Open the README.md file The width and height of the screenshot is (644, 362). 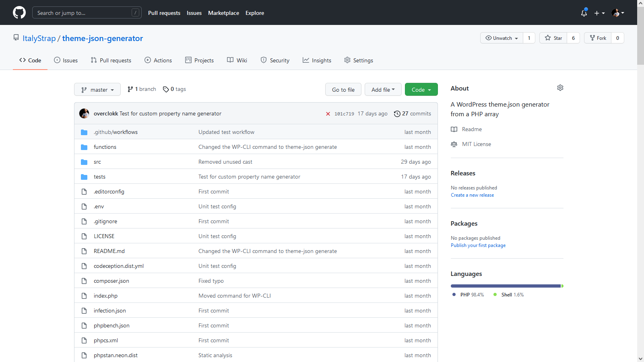[109, 251]
